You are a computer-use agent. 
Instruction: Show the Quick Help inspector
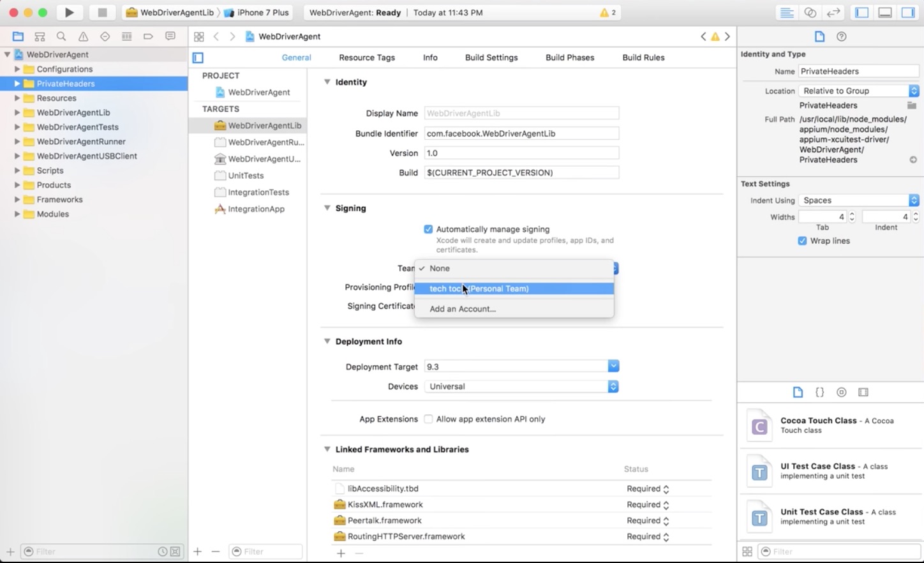(x=841, y=36)
